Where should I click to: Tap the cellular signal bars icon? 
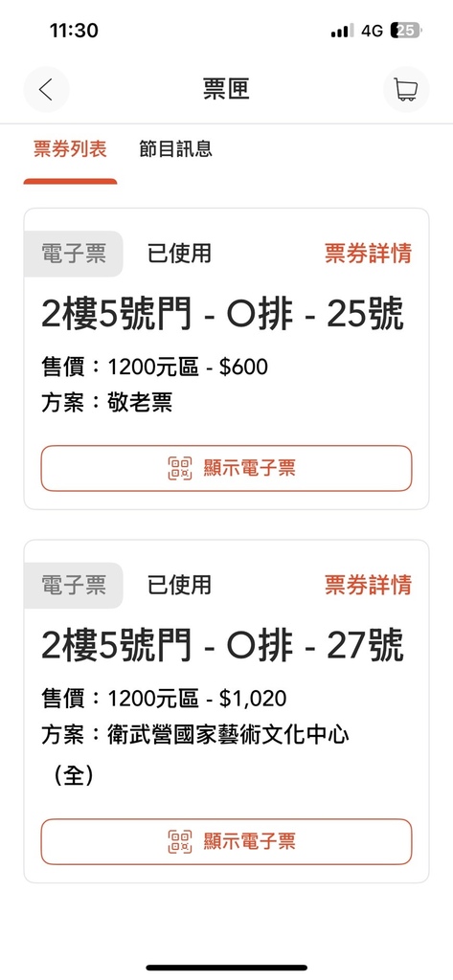pos(342,30)
